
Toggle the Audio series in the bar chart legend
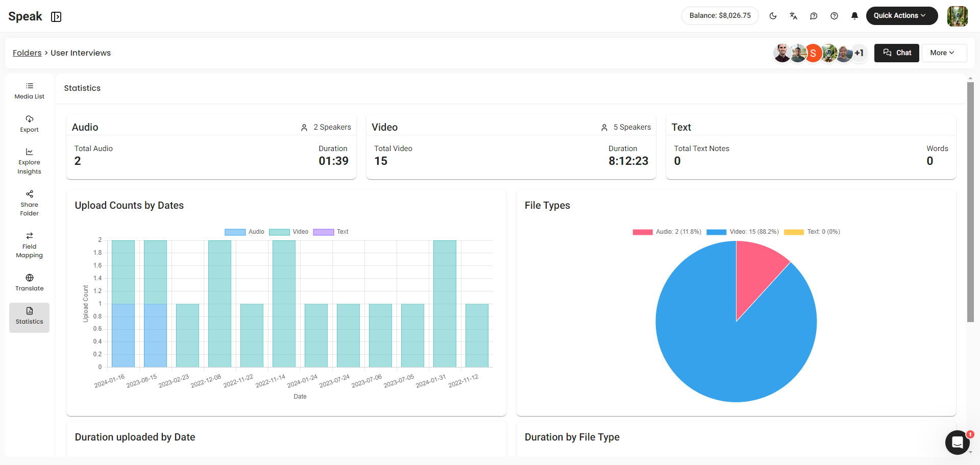coord(244,232)
